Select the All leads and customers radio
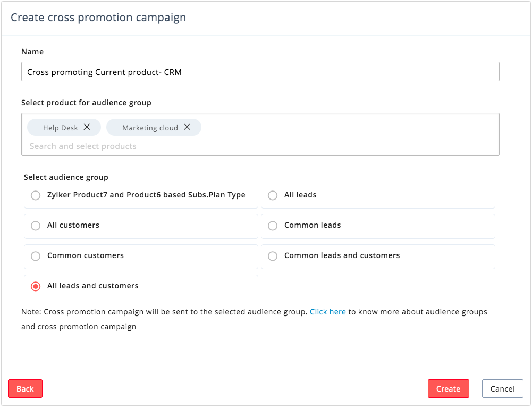 [36, 286]
